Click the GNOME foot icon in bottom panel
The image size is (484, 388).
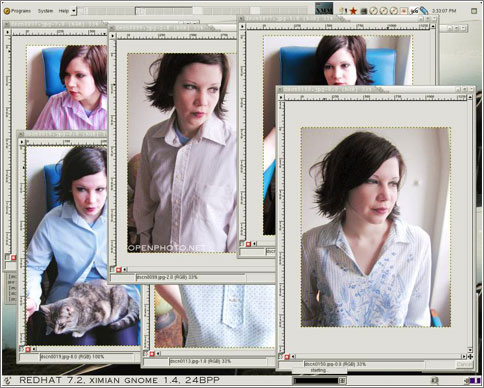coord(8,380)
